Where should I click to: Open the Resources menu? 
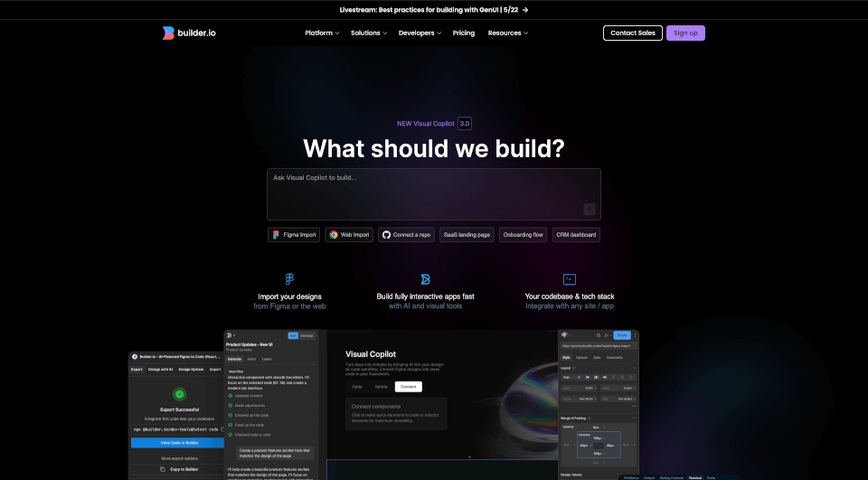pyautogui.click(x=507, y=33)
